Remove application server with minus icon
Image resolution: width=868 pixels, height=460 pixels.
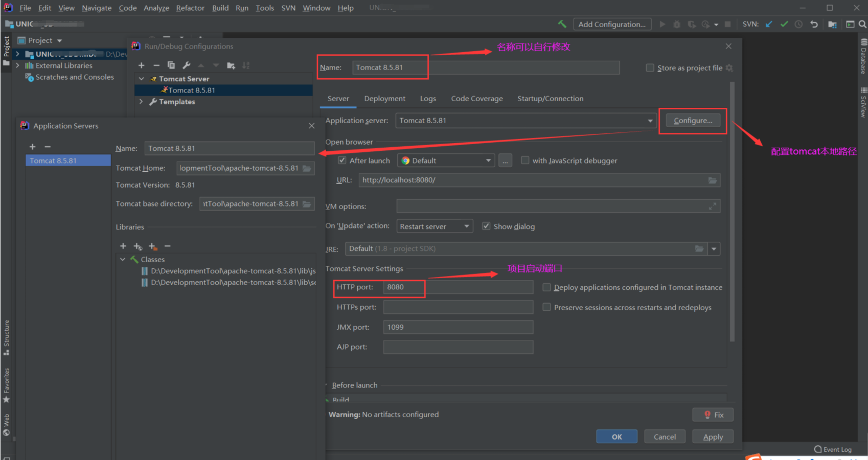pos(48,147)
